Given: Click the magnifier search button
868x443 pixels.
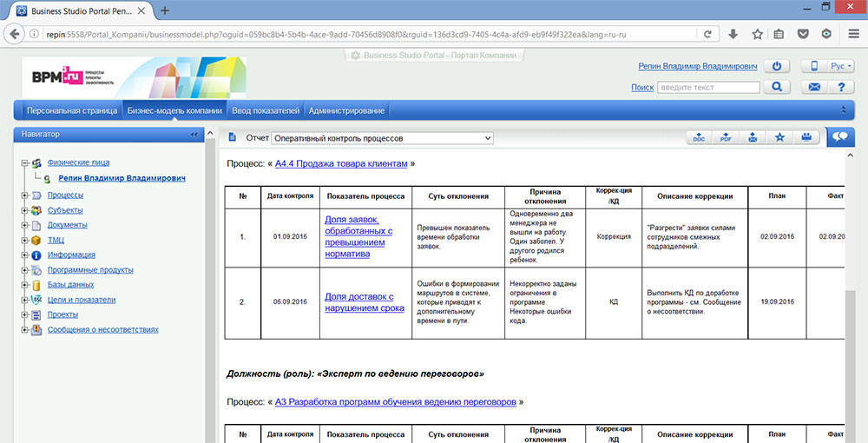Looking at the screenshot, I should click(x=778, y=87).
